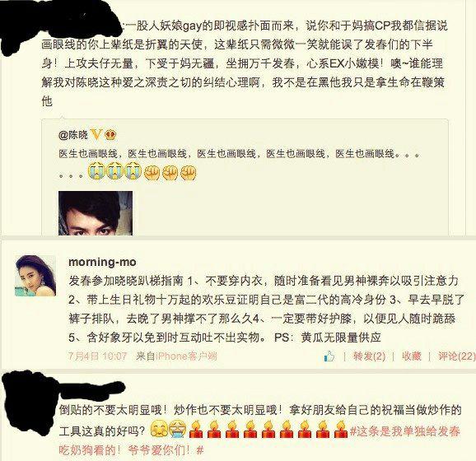Click the 7月4日 10:07 timestamp
This screenshot has width=476, height=461.
pyautogui.click(x=97, y=356)
